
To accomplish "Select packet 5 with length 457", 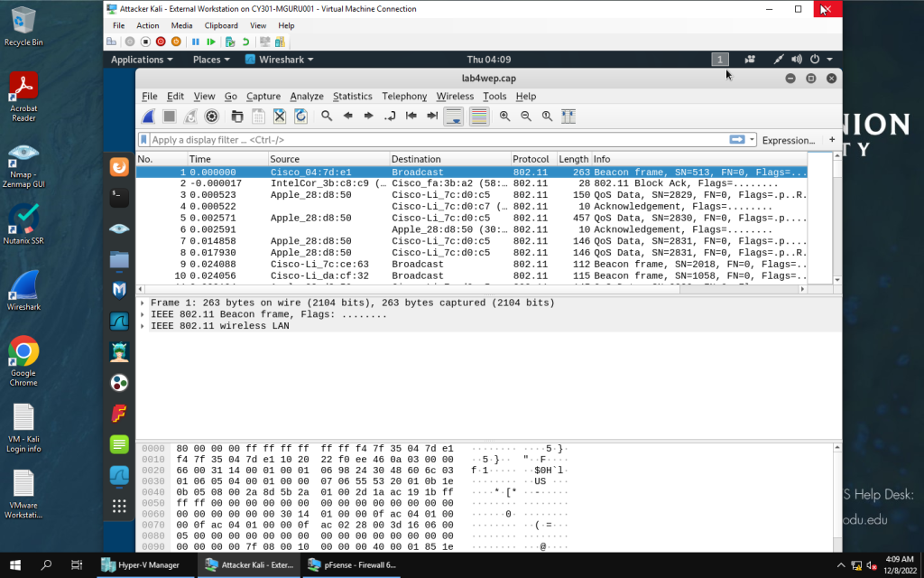I will point(471,219).
